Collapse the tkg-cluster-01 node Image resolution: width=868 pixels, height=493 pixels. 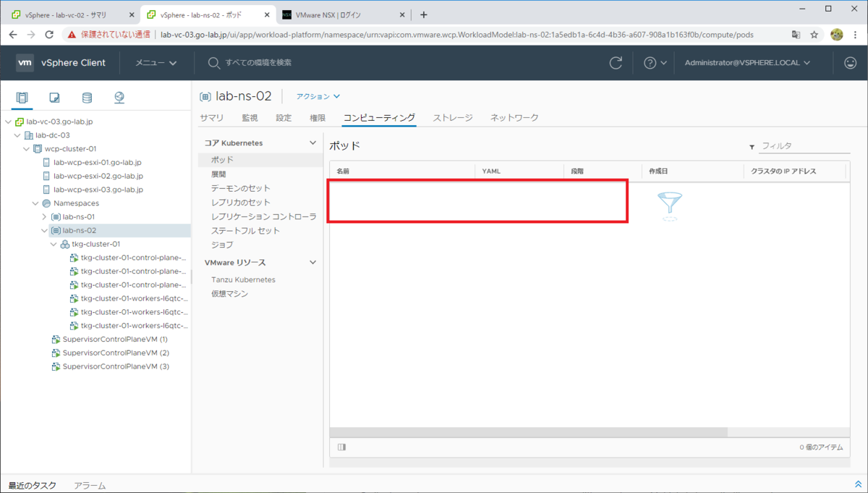(54, 244)
